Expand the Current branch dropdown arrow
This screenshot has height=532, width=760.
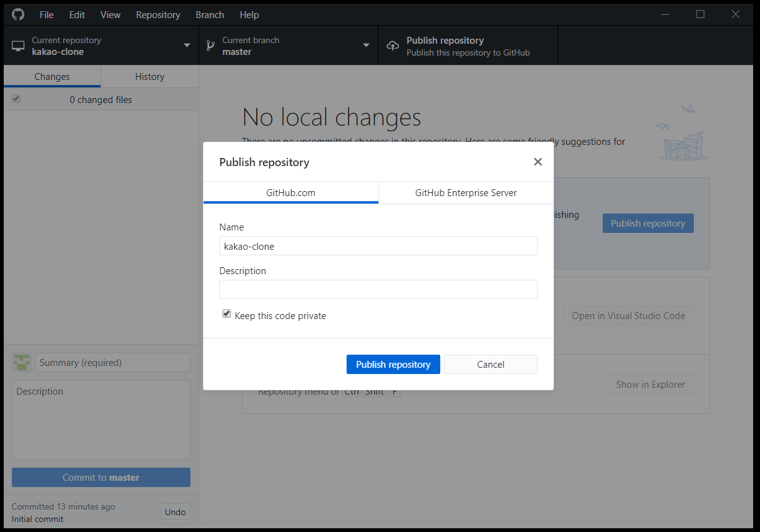366,46
